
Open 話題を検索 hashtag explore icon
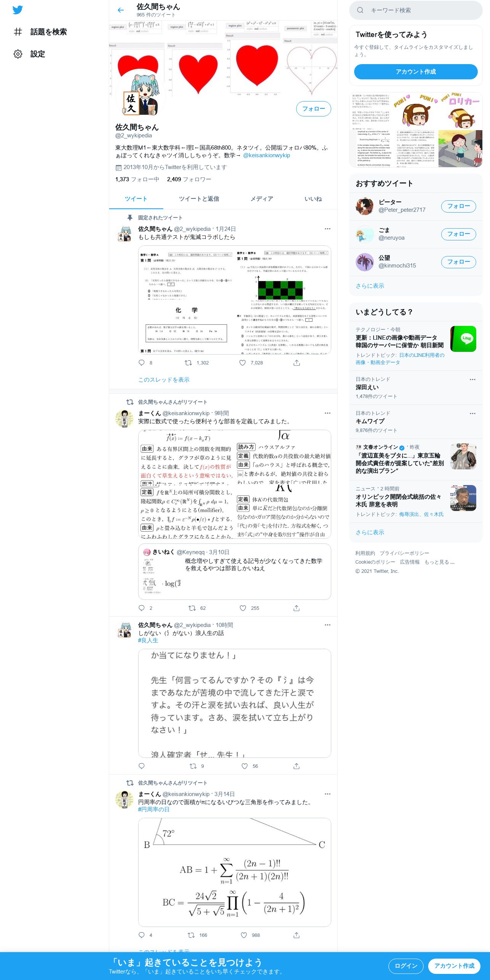point(18,32)
